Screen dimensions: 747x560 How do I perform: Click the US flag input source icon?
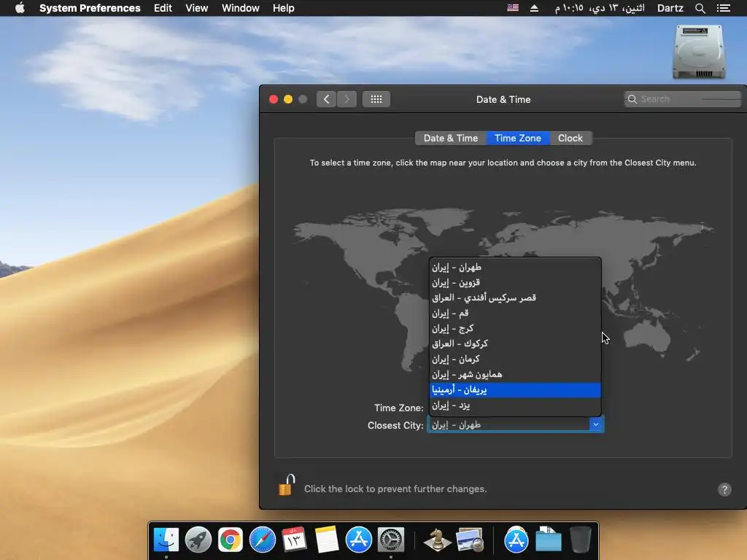[x=513, y=8]
